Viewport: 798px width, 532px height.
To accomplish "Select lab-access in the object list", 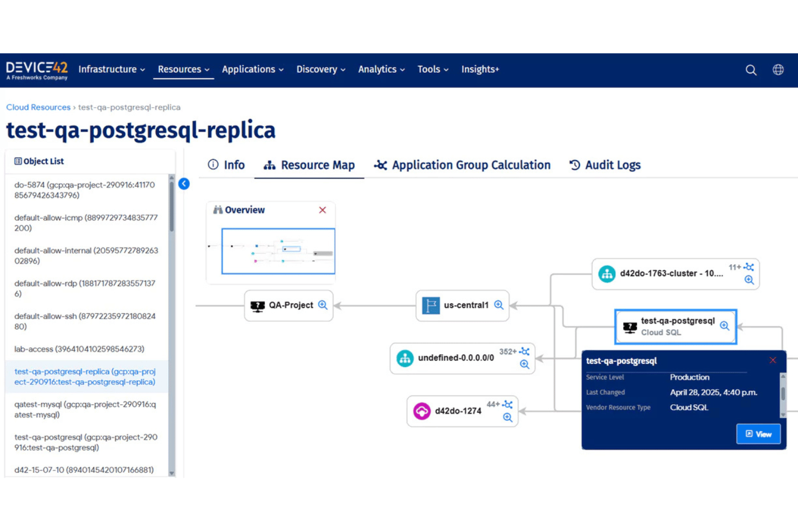I will click(x=87, y=349).
